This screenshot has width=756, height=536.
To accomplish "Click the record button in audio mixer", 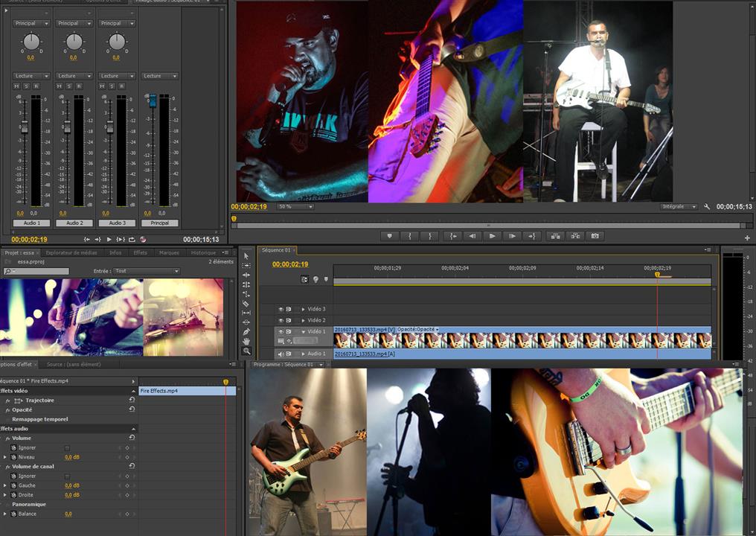I will 143,239.
